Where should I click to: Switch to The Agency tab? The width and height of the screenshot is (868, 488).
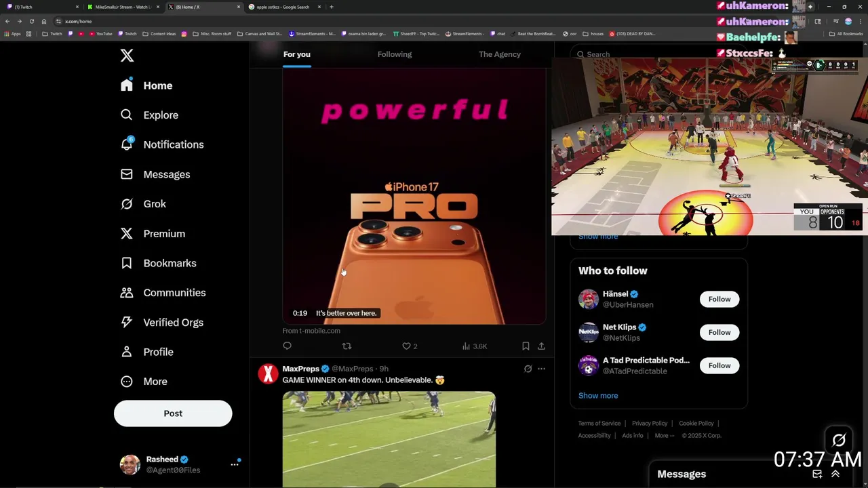tap(500, 54)
